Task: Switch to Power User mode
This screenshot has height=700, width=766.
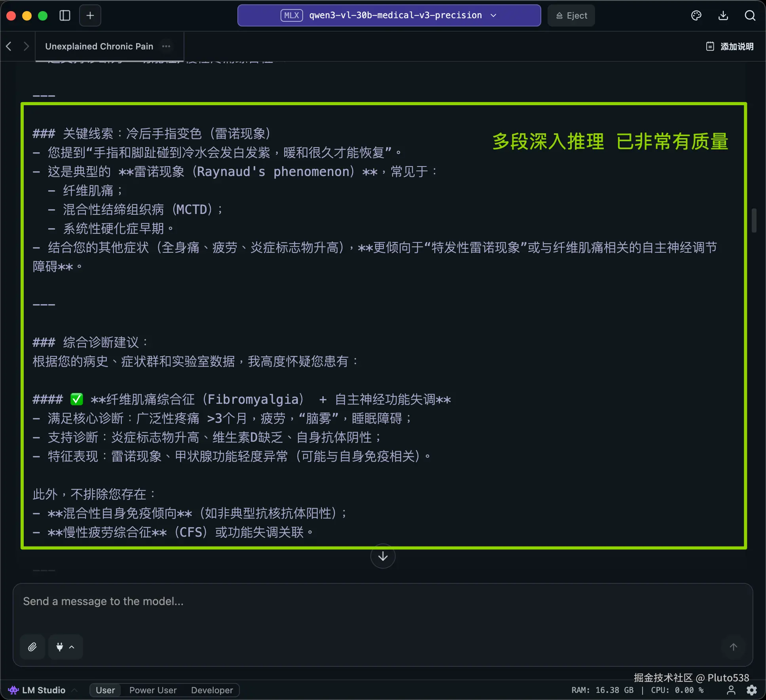Action: click(153, 690)
